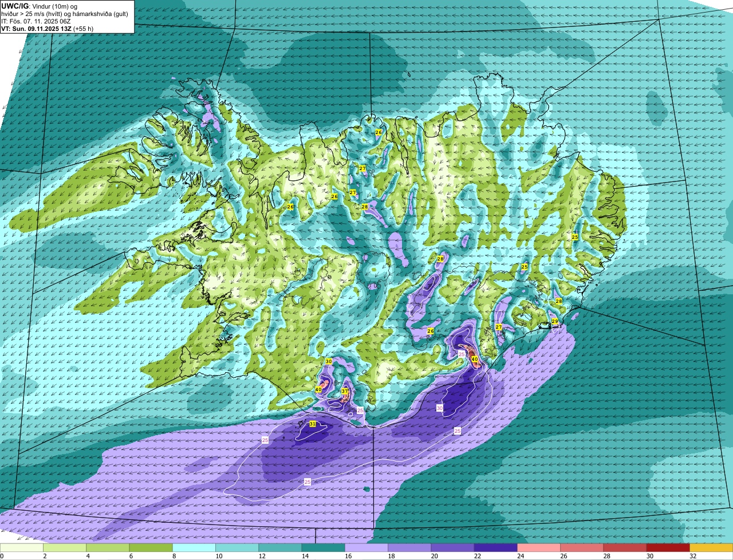The width and height of the screenshot is (733, 560).
Task: Click the legend tick label "8"
Action: 174,556
